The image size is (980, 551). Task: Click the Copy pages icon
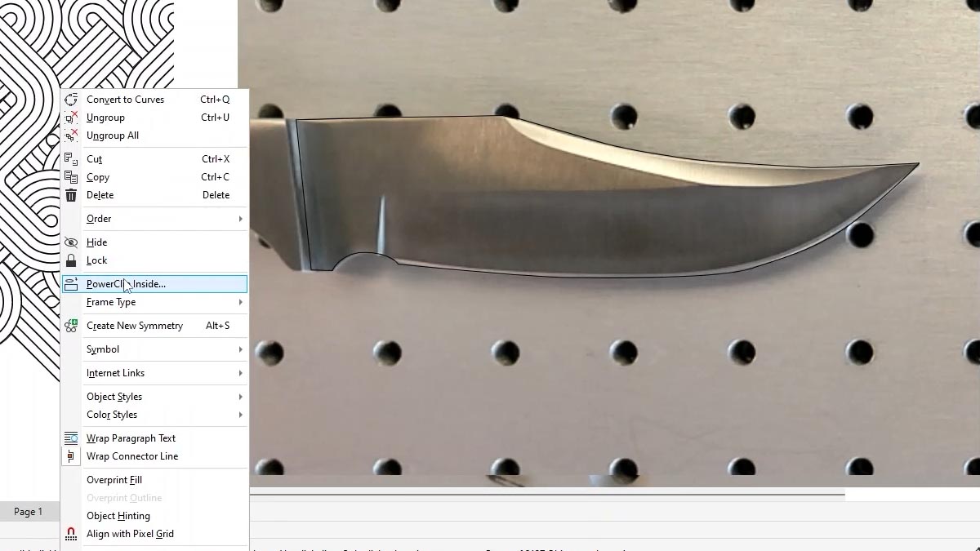[x=71, y=176]
